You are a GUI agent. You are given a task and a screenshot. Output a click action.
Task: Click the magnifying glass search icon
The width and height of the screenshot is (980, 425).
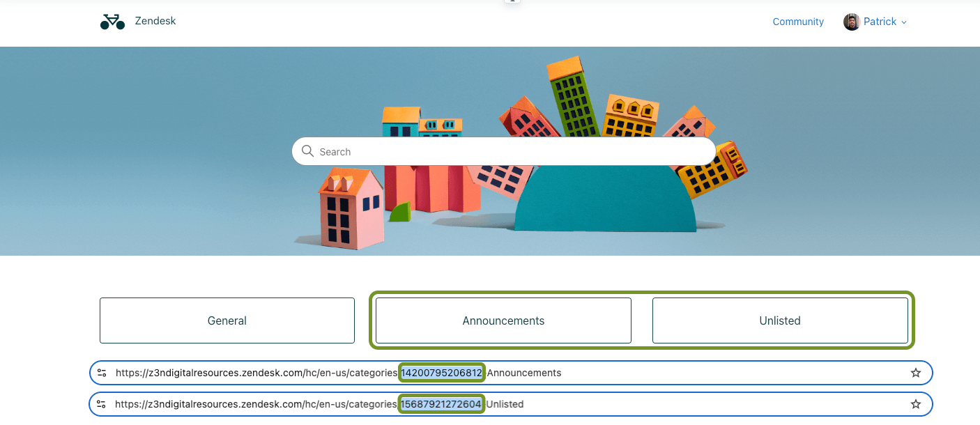click(x=307, y=151)
